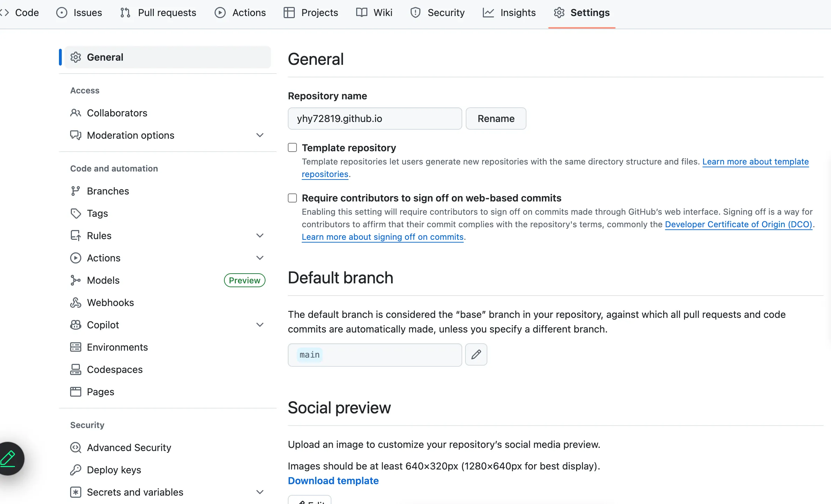Open Tags settings page
This screenshot has height=504, width=831.
coord(168,213)
